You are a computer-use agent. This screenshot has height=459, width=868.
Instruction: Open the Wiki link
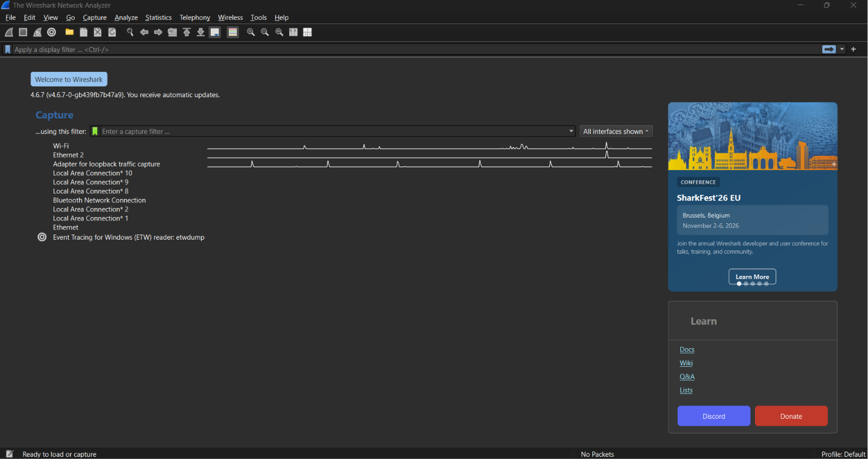coord(686,363)
